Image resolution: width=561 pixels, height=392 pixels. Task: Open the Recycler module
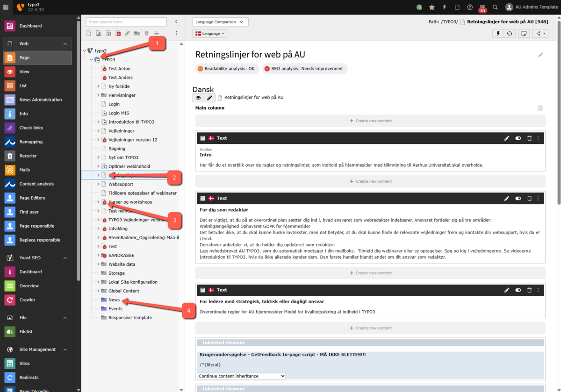click(x=37, y=156)
